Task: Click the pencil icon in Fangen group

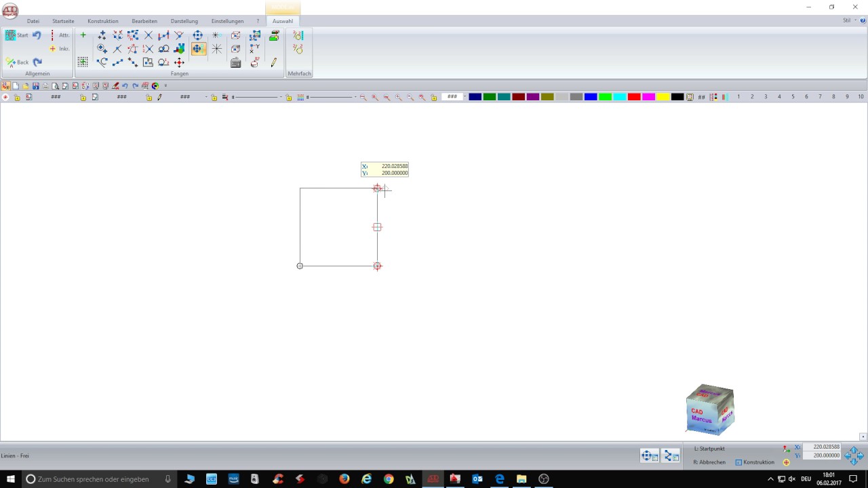Action: (274, 62)
